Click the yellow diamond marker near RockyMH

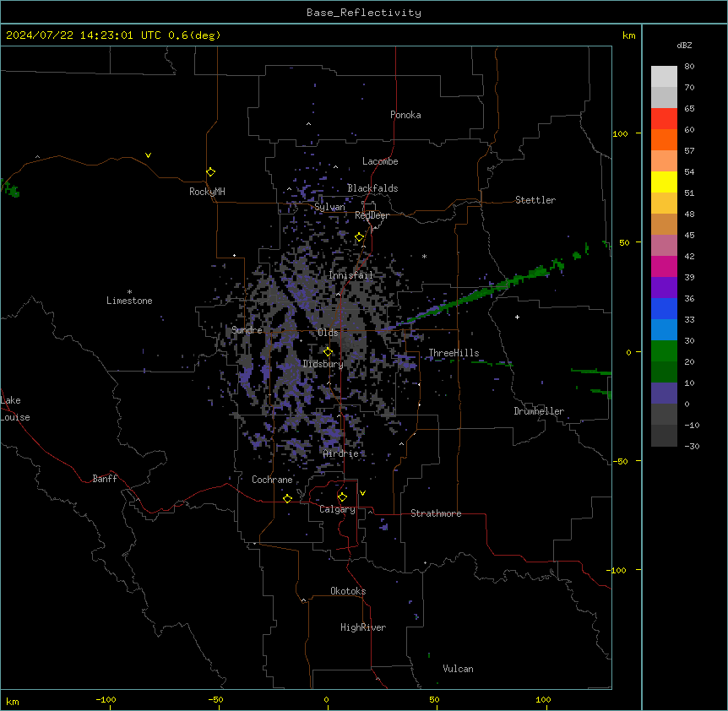point(210,171)
